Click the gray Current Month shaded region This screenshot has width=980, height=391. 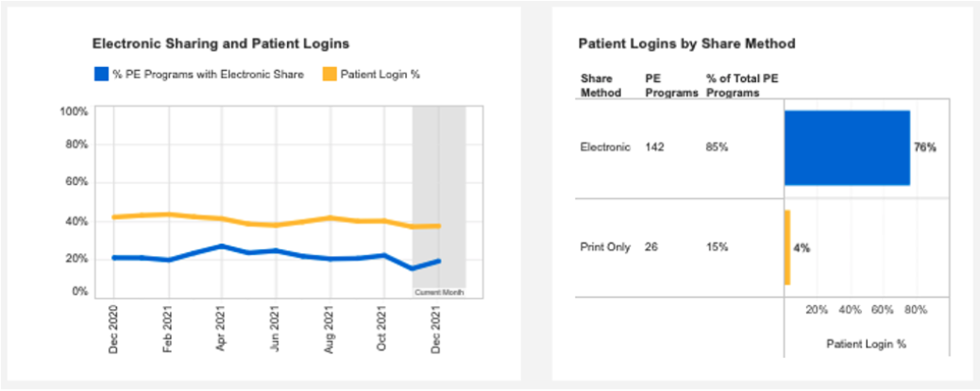[x=439, y=189]
